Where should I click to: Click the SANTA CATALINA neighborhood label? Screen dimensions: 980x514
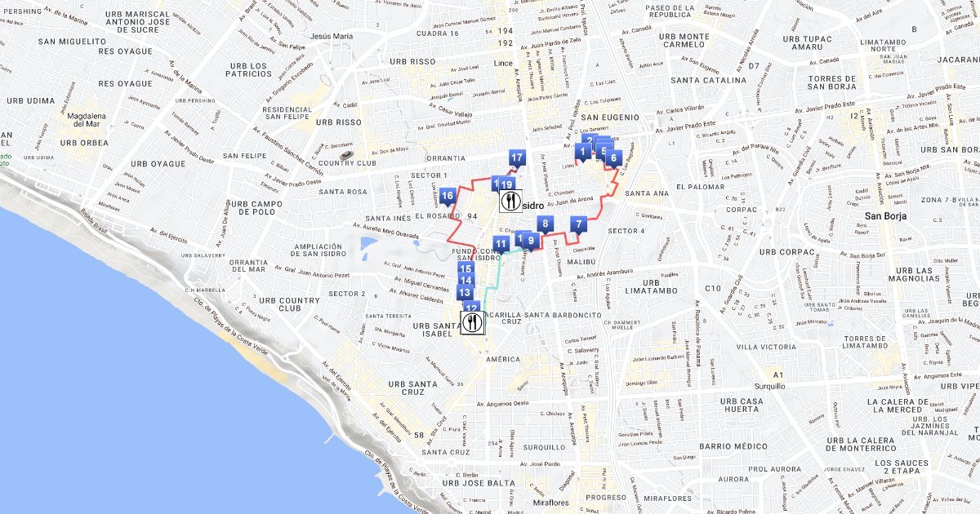[x=708, y=80]
